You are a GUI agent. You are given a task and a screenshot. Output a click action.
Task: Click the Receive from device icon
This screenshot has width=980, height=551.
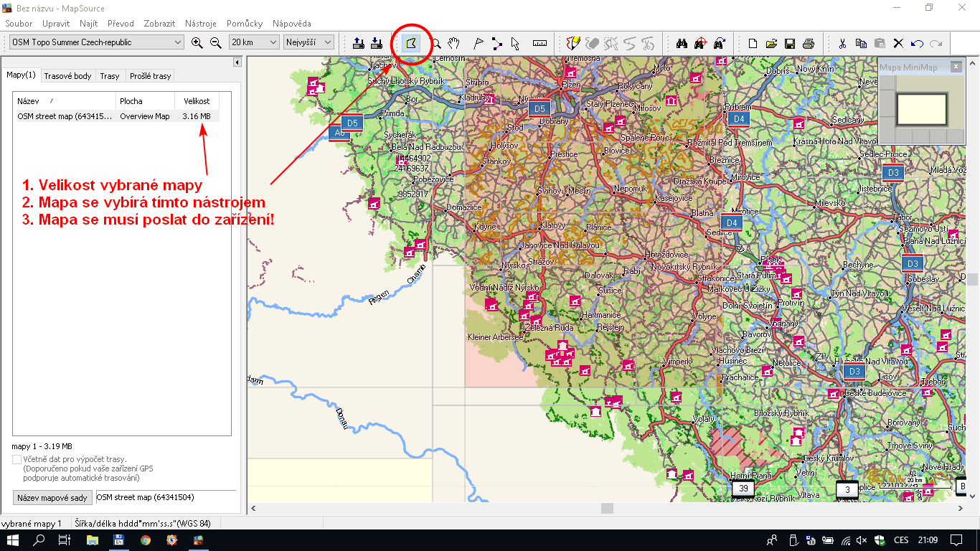[376, 43]
